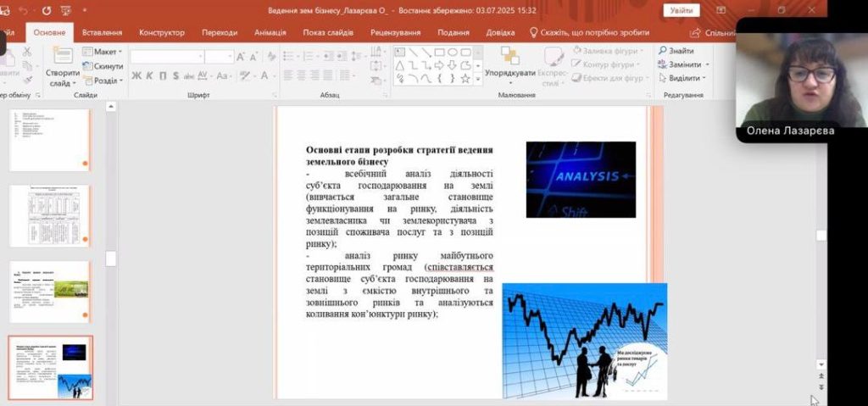Open the Анімація ribbon tab
868x406 pixels.
269,32
